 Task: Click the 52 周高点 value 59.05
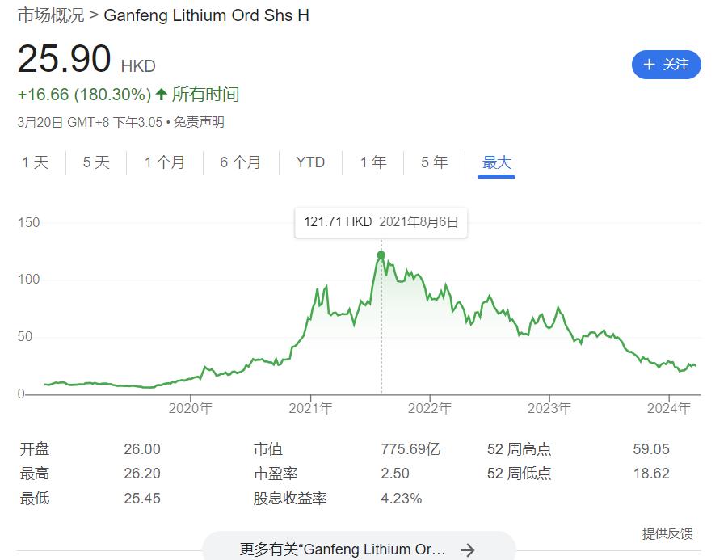pos(651,449)
